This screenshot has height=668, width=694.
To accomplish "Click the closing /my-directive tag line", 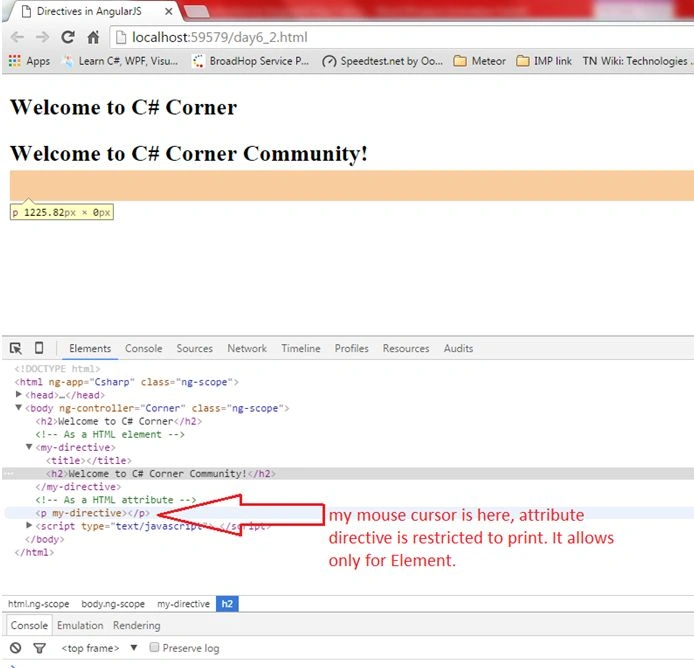I will coord(78,487).
